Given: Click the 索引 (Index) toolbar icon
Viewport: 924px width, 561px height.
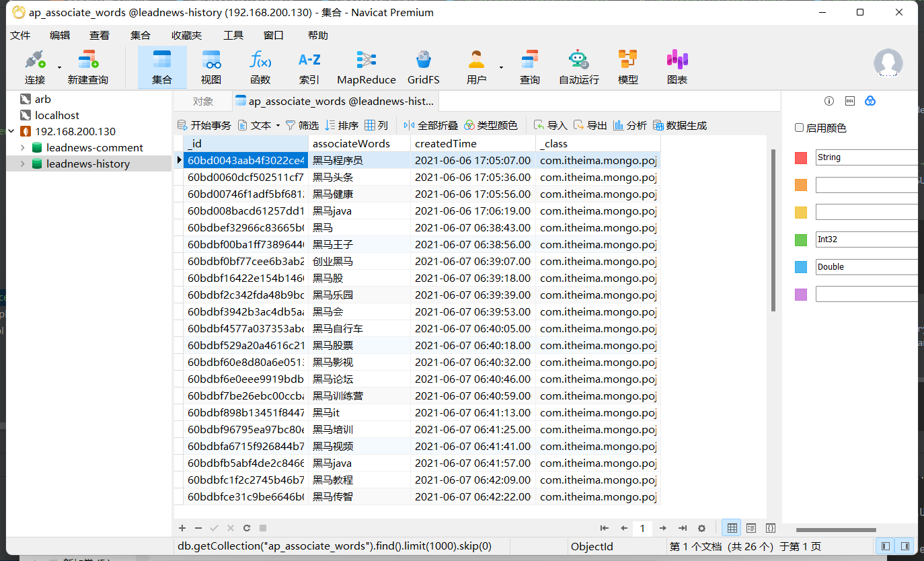Looking at the screenshot, I should 309,67.
